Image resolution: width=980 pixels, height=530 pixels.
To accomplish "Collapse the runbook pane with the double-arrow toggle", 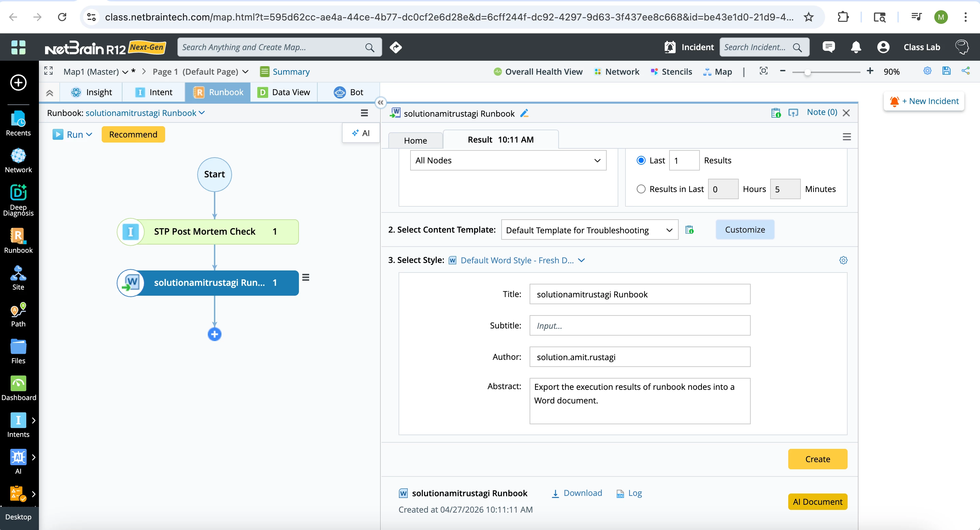I will point(380,102).
